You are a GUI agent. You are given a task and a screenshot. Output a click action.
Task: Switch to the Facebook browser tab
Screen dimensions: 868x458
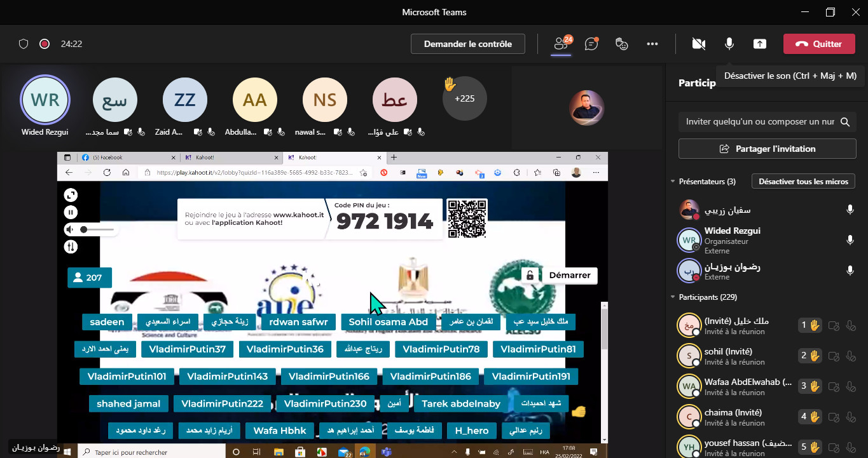(128, 157)
